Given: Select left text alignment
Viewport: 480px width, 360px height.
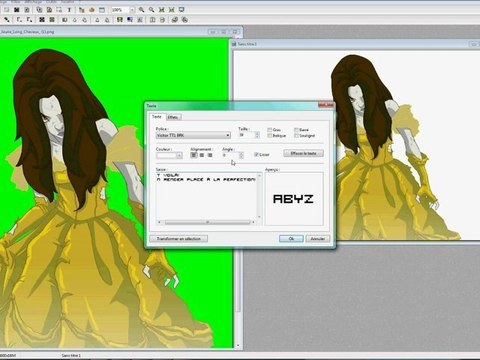Looking at the screenshot, I should (x=194, y=155).
